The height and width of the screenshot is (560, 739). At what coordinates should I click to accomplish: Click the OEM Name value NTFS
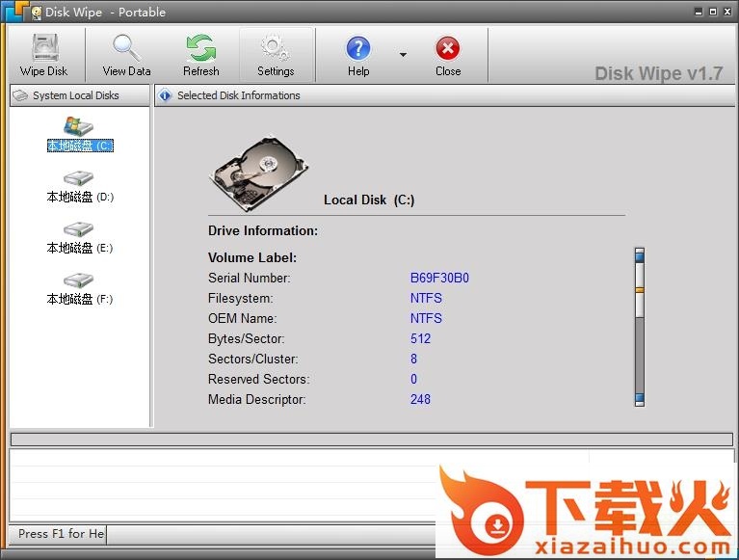coord(426,319)
